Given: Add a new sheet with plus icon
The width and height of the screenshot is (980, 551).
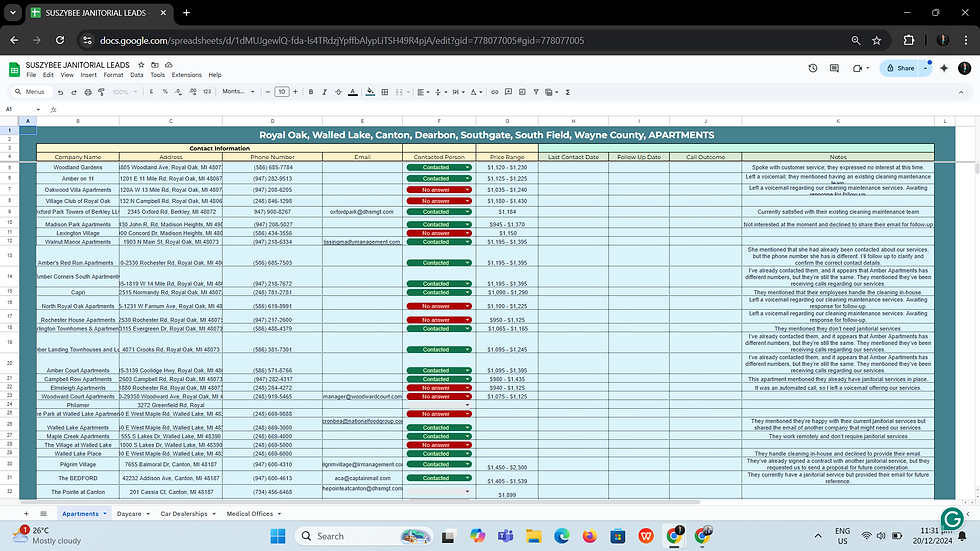Looking at the screenshot, I should 26,514.
